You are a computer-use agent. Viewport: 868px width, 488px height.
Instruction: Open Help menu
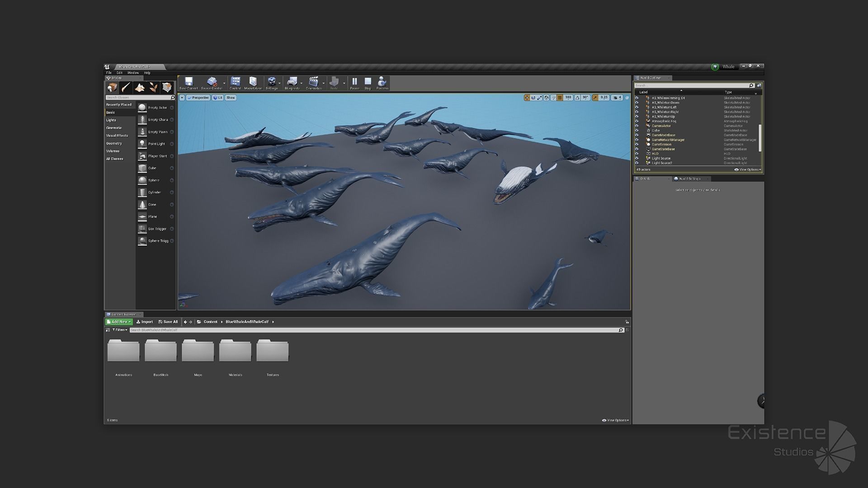click(x=147, y=73)
